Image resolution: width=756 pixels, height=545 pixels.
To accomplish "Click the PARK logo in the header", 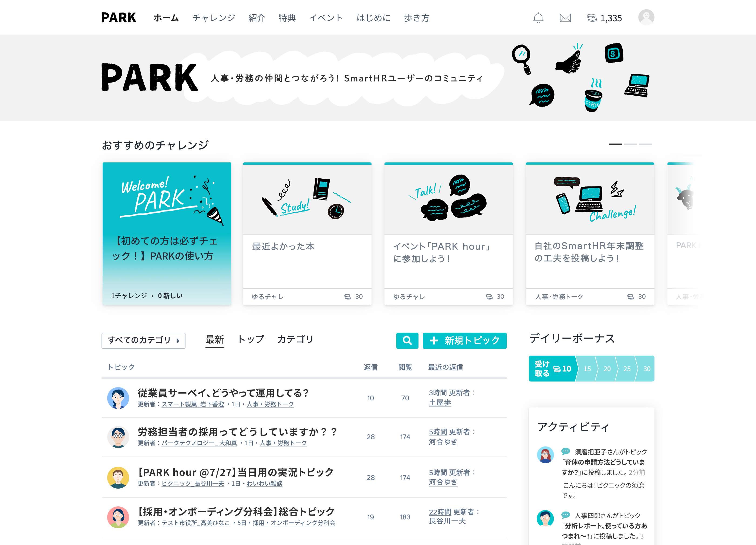I will pyautogui.click(x=118, y=17).
